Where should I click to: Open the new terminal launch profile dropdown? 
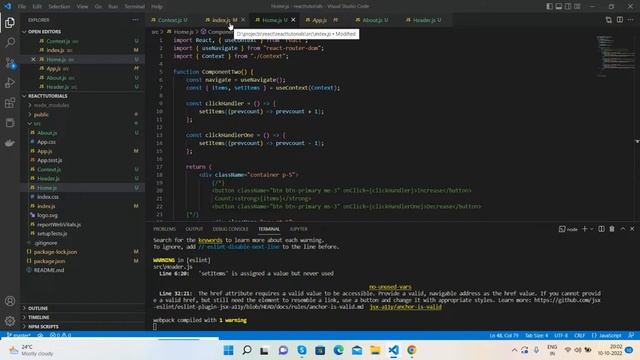click(591, 229)
